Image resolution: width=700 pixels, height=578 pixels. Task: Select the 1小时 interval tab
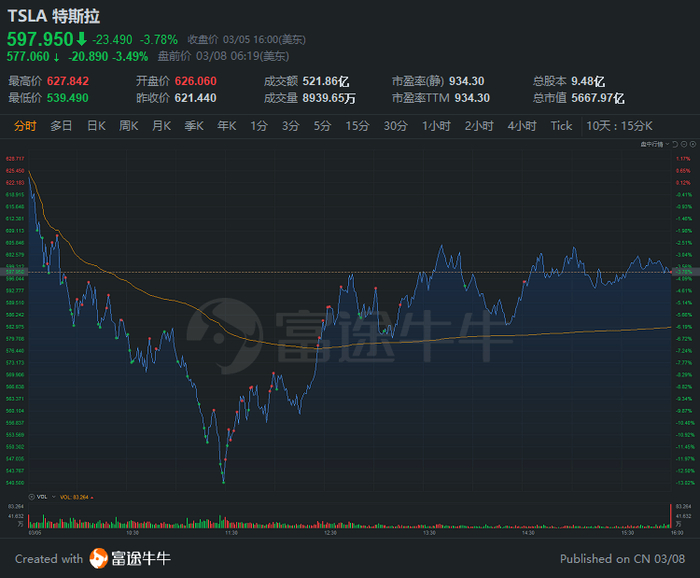(x=436, y=126)
